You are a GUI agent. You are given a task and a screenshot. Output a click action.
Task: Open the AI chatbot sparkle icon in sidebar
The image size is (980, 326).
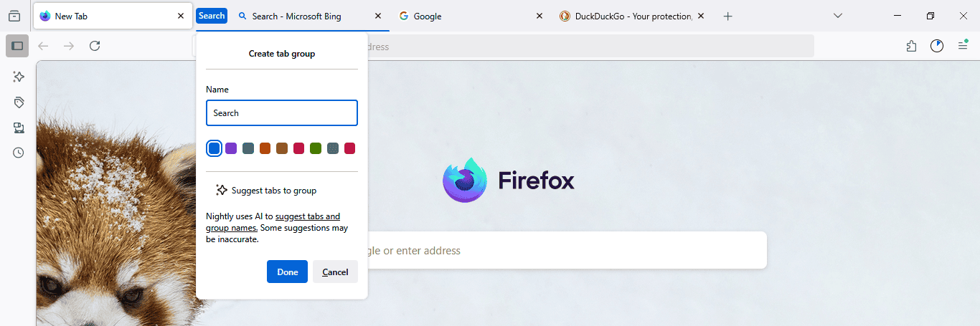(19, 77)
